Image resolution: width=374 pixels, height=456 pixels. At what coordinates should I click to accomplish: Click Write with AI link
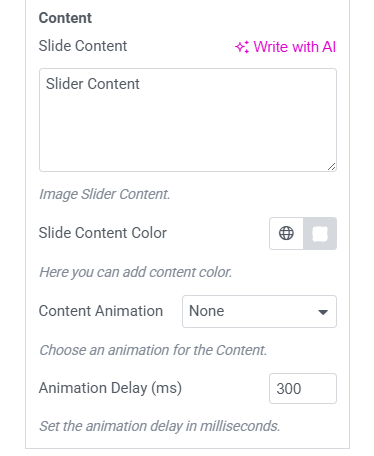(286, 47)
